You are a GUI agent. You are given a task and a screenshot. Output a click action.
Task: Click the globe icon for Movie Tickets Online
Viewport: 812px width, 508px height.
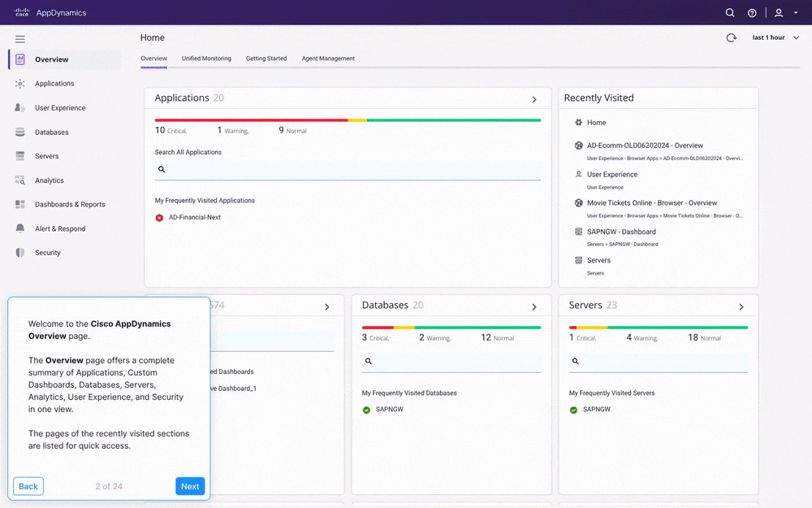[x=578, y=202]
